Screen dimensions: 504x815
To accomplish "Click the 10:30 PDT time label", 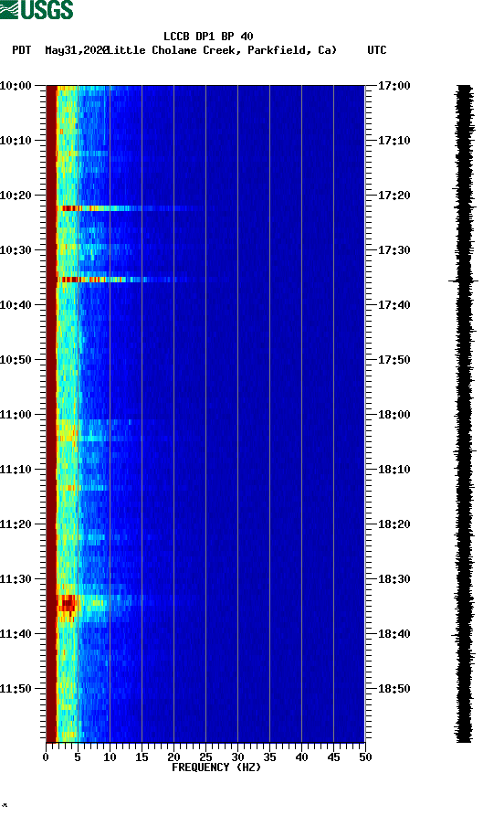I will point(16,250).
